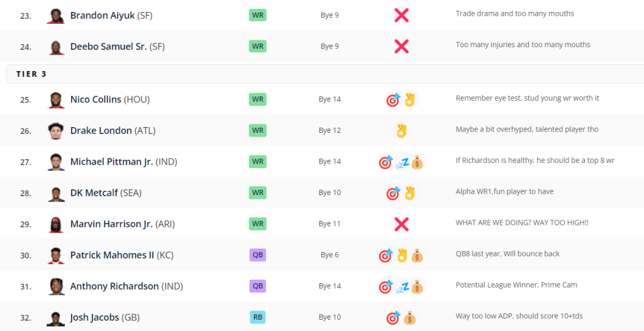
Task: Open Anthony Richardson player name link
Action: 114,286
